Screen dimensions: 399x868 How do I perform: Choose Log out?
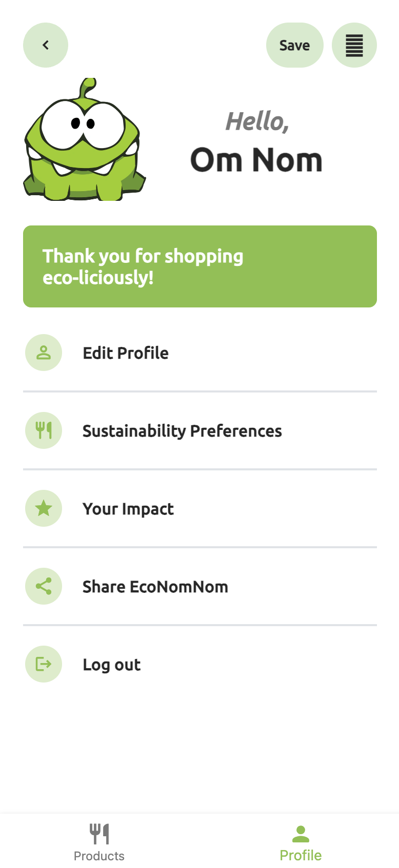tap(111, 665)
